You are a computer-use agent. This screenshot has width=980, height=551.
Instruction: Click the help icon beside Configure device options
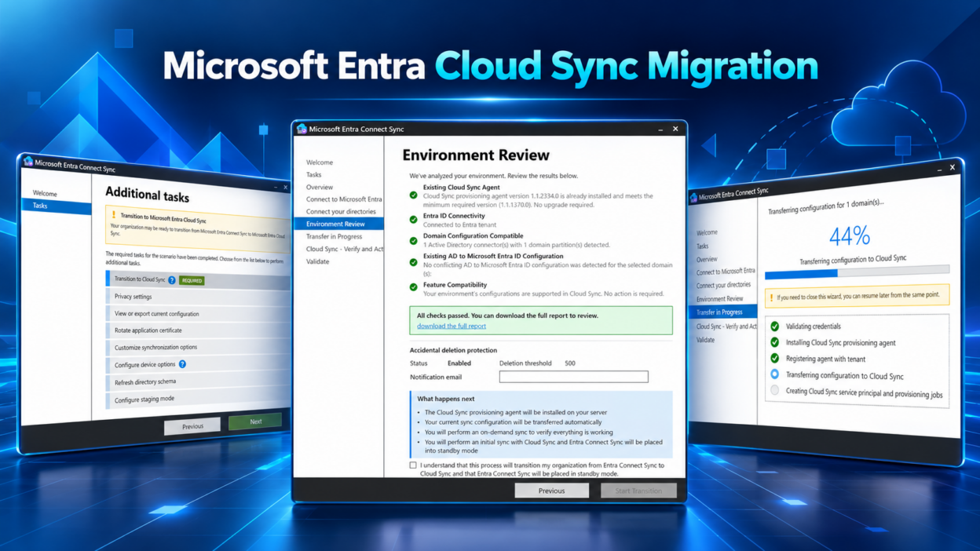[182, 364]
